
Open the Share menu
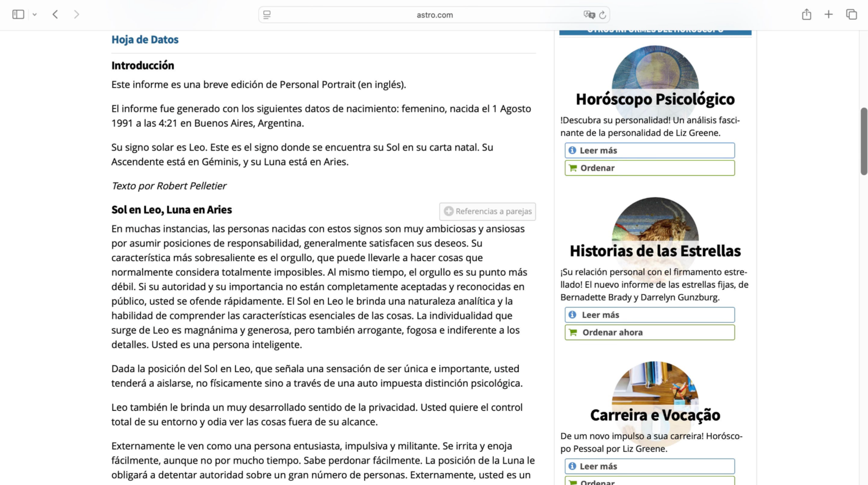pos(806,14)
